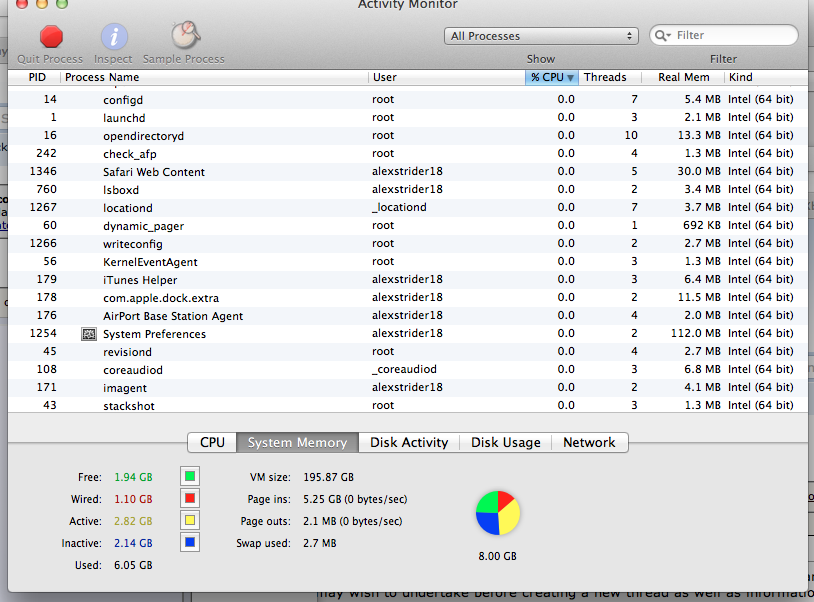Screen dimensions: 814x602
Task: Select the System Preferences process name
Action: [154, 334]
